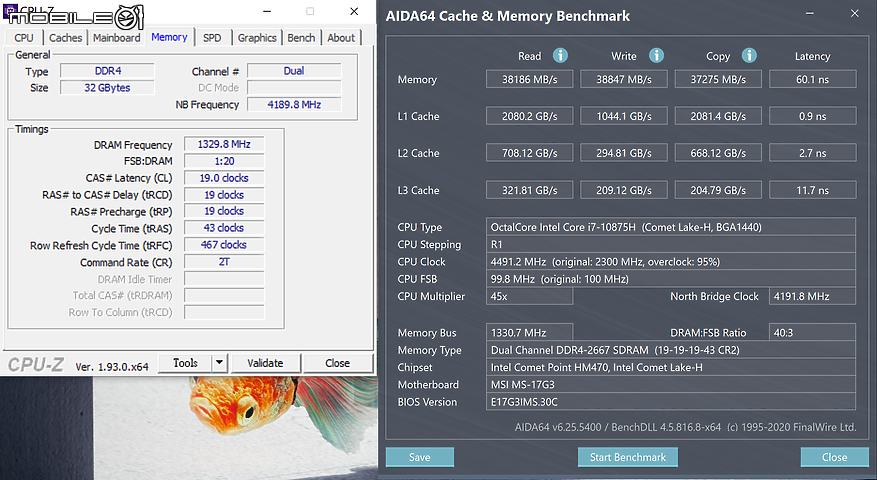The height and width of the screenshot is (480, 877).
Task: Click the Cycle Time (tRAS) 43 clocks field
Action: coord(224,228)
